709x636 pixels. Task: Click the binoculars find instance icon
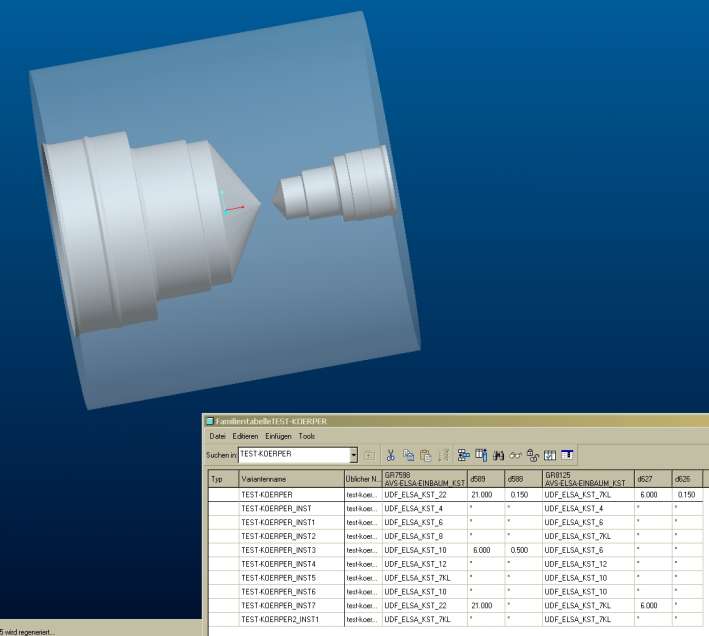[498, 455]
